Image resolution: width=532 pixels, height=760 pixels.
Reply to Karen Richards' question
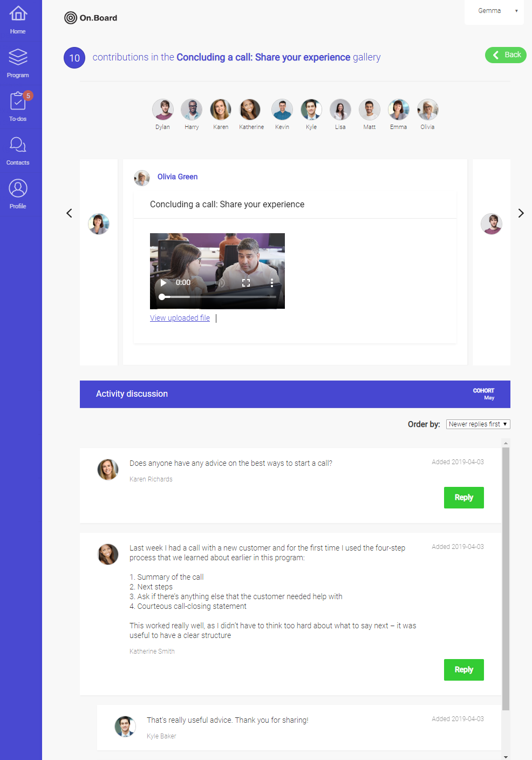coord(463,497)
